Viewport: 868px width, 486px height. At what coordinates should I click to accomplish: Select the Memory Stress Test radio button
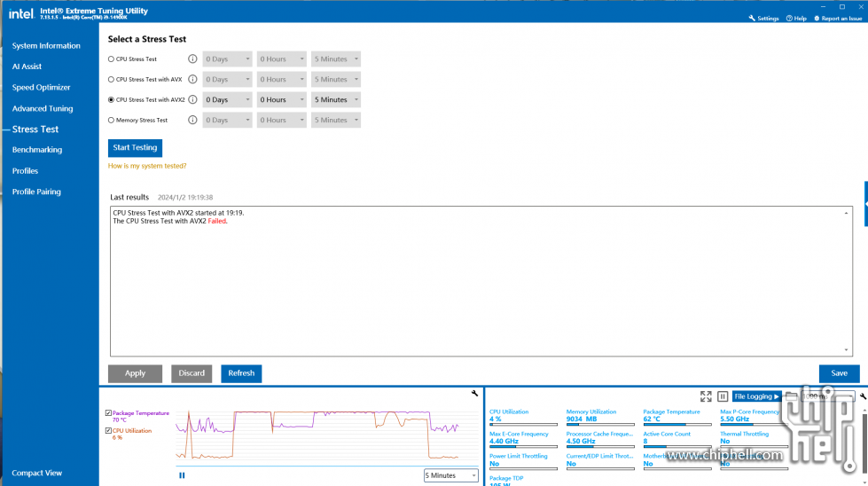(x=111, y=120)
